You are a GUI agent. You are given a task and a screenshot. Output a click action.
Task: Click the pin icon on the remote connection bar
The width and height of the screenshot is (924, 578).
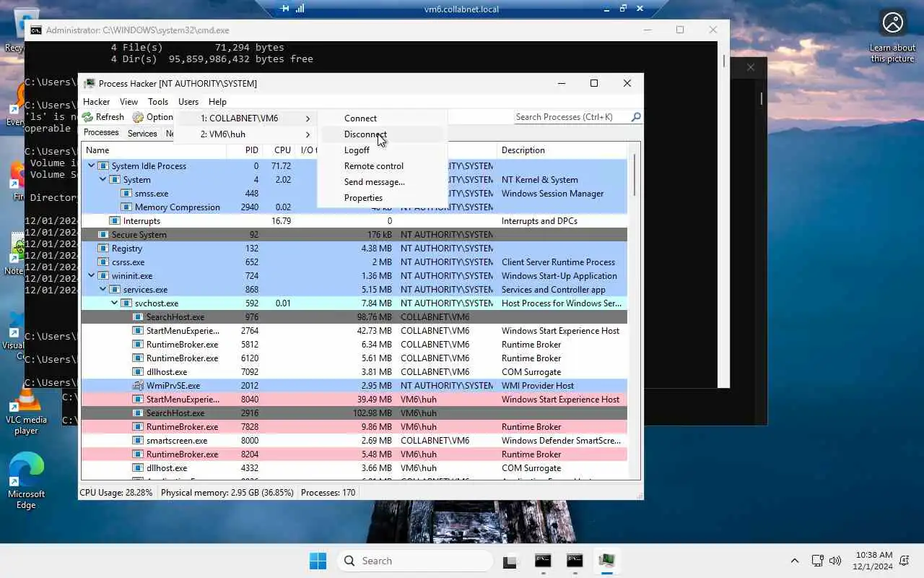click(x=285, y=9)
